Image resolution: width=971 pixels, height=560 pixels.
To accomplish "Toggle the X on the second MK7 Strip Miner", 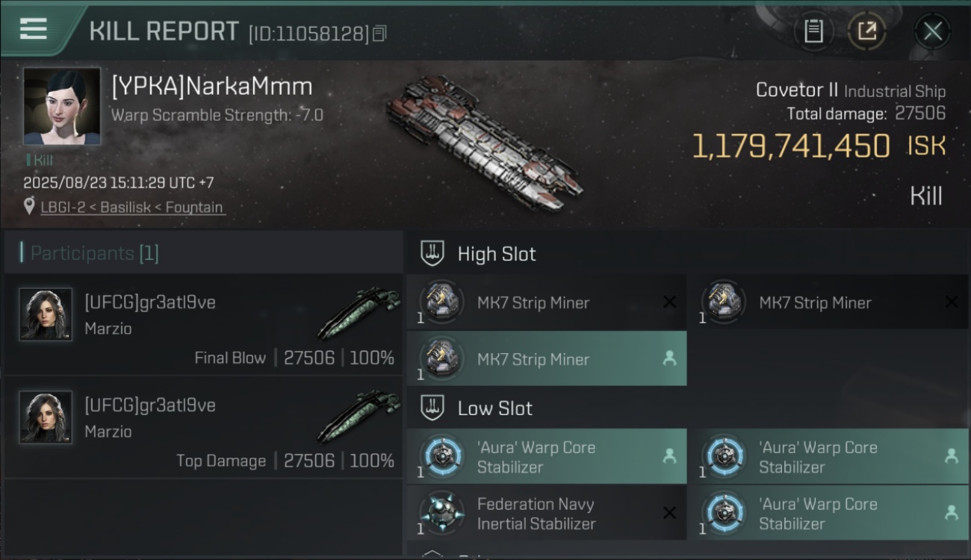I will coord(951,302).
